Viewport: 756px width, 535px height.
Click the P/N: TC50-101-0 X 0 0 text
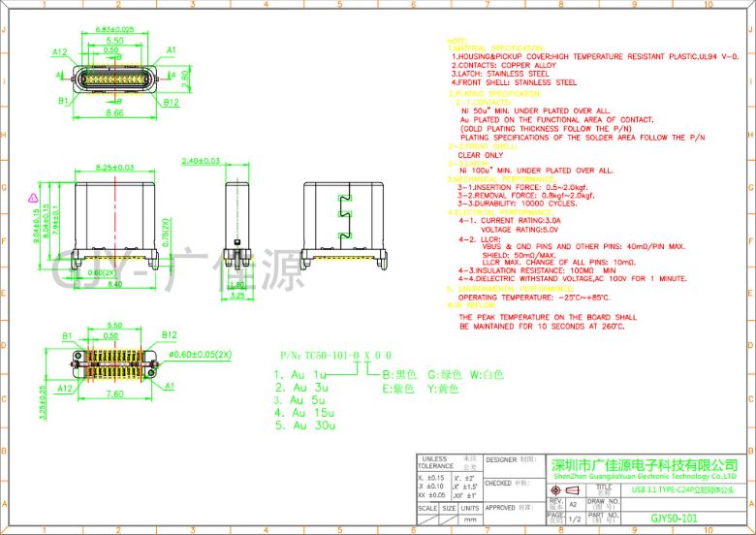[x=336, y=356]
